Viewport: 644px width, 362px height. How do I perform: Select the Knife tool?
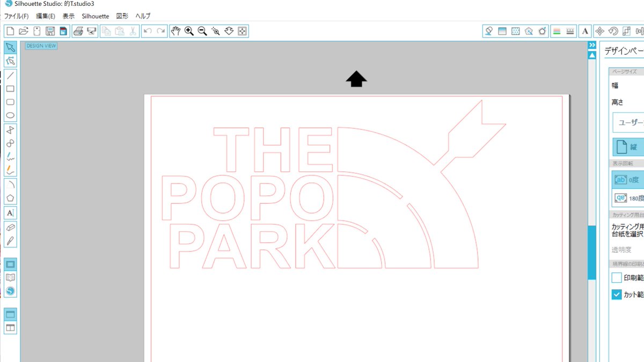[10, 241]
